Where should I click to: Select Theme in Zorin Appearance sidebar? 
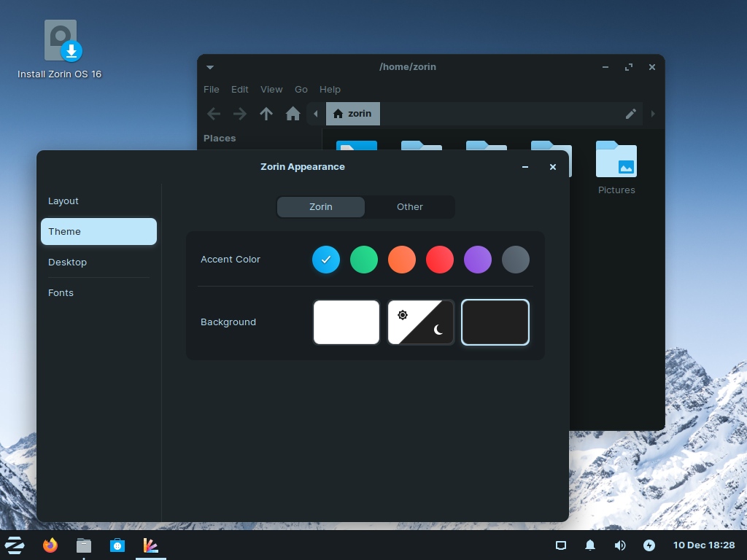click(98, 231)
